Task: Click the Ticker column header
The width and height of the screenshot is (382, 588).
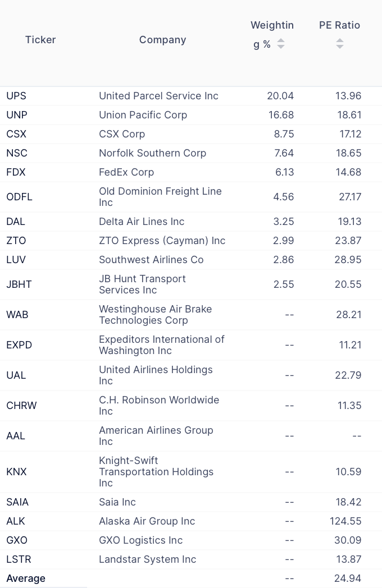Action: pyautogui.click(x=40, y=40)
